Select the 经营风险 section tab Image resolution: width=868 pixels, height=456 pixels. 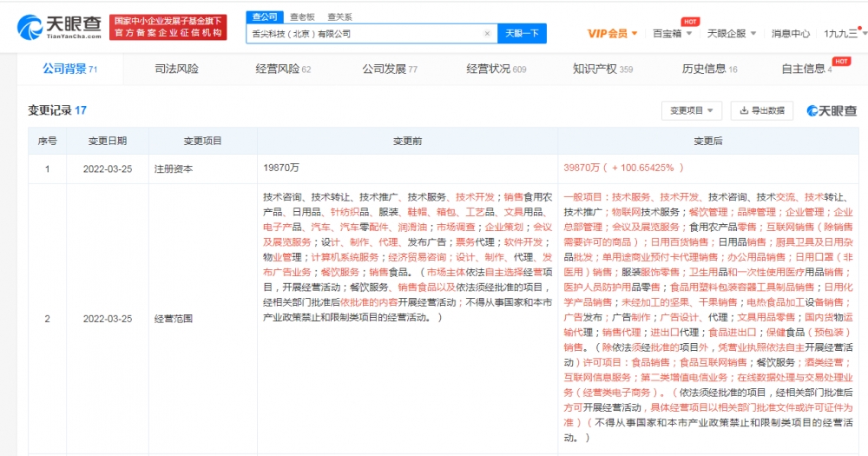click(x=283, y=69)
